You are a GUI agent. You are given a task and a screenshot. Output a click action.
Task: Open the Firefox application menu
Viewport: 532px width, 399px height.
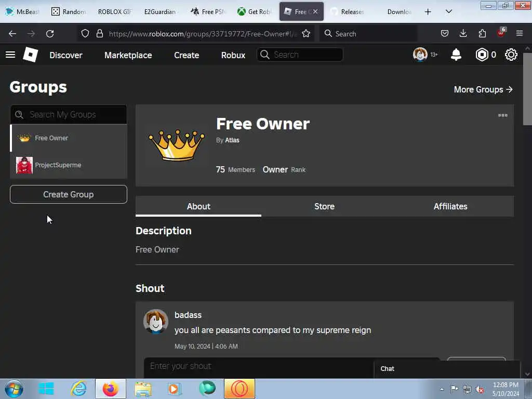point(520,33)
